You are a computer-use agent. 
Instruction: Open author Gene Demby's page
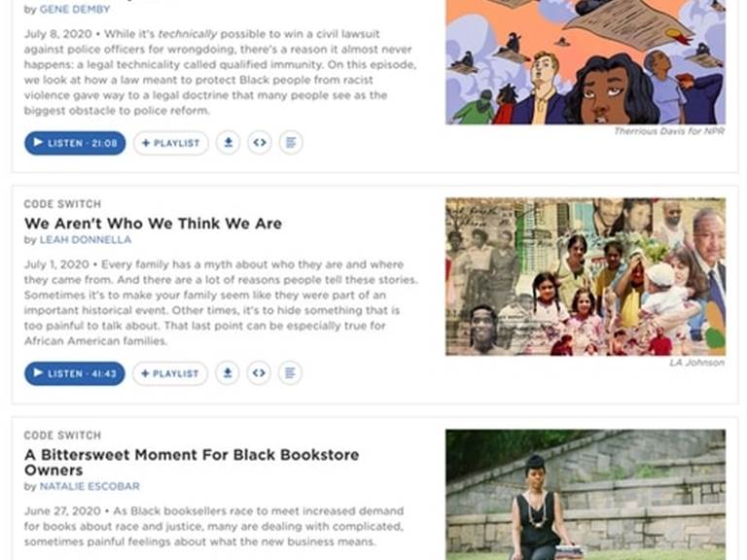pos(75,9)
